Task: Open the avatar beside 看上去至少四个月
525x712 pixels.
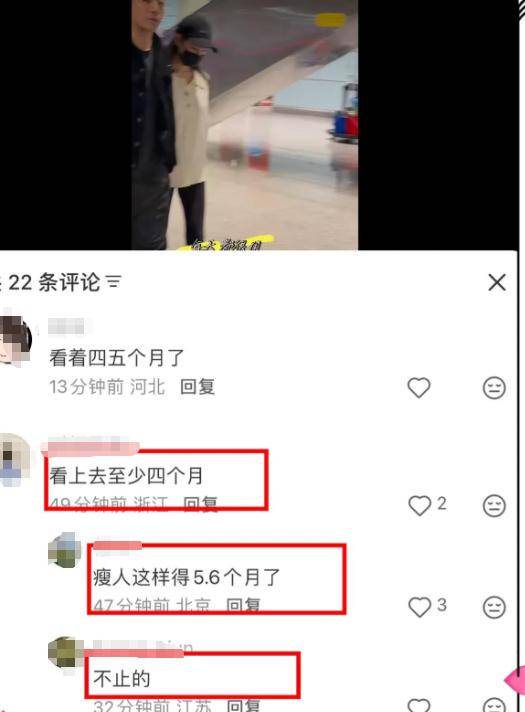Action: [15, 460]
